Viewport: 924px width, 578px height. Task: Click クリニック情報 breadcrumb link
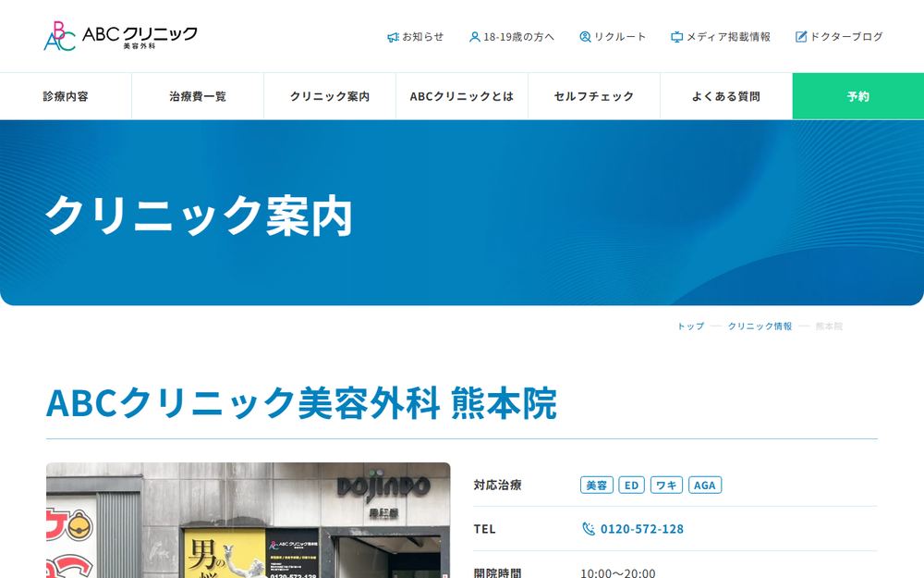tap(760, 326)
